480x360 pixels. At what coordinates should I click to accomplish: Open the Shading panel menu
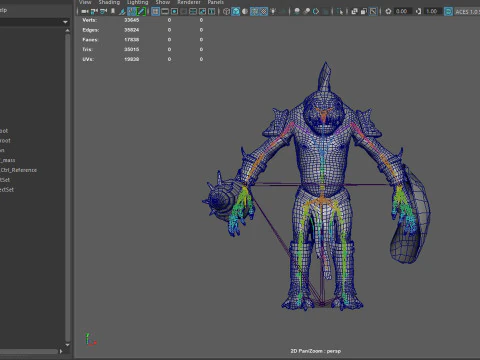(109, 2)
